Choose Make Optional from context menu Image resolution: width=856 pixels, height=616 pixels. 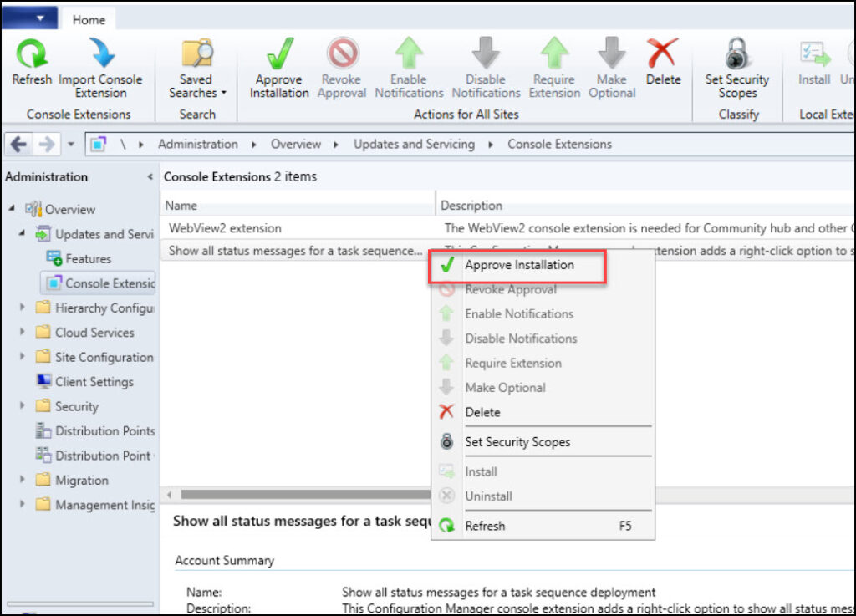coord(543,388)
